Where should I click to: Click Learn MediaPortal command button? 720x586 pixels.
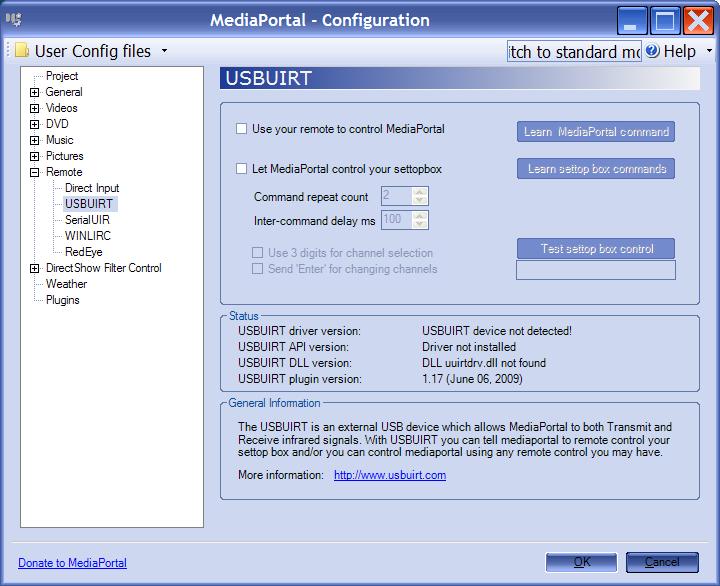[595, 132]
